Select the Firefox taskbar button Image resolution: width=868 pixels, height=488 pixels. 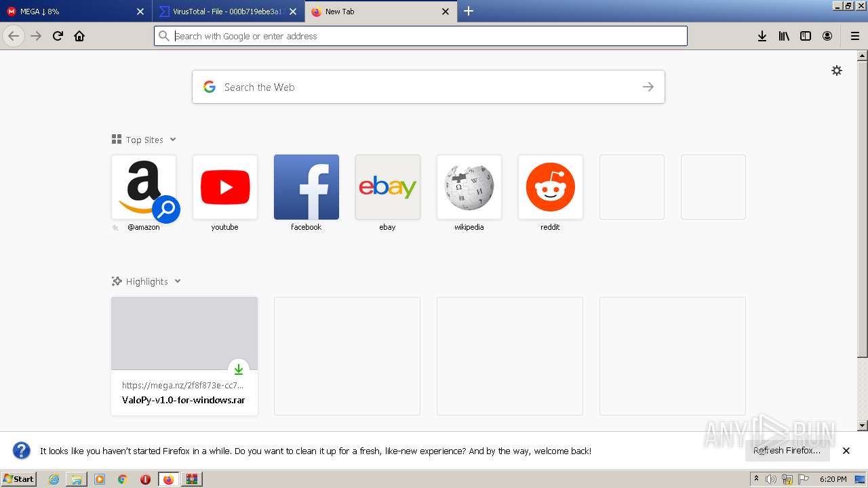[x=168, y=479]
